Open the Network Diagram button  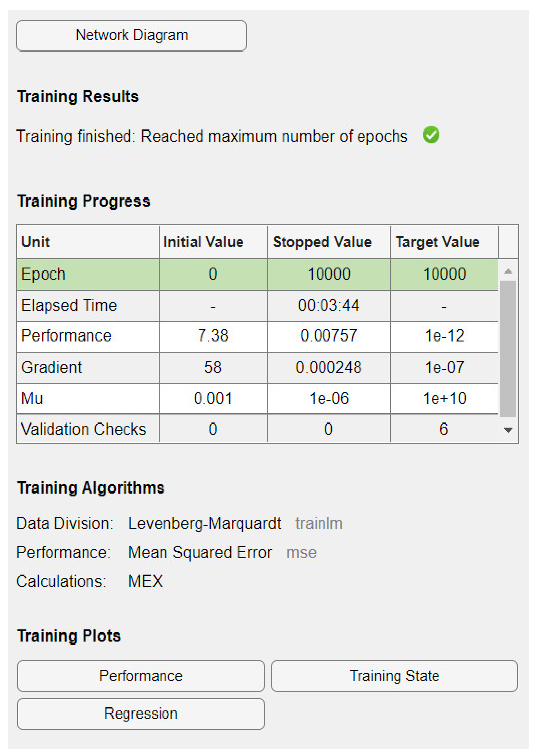point(132,36)
